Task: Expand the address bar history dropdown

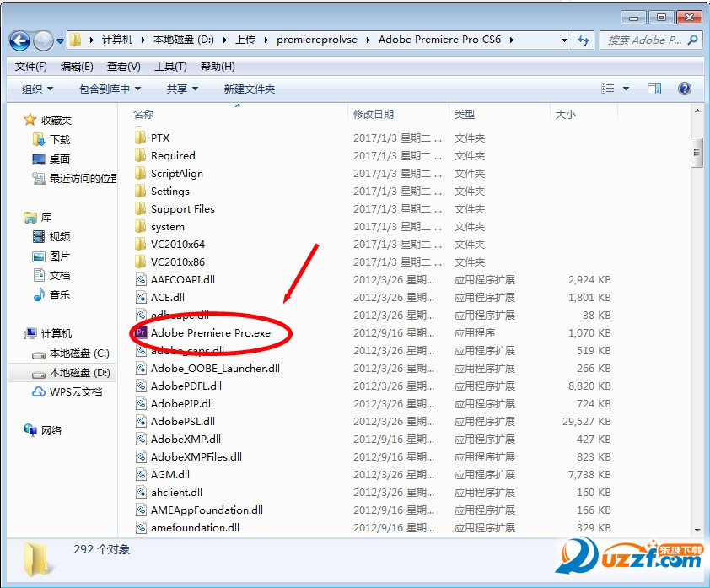Action: coord(564,40)
